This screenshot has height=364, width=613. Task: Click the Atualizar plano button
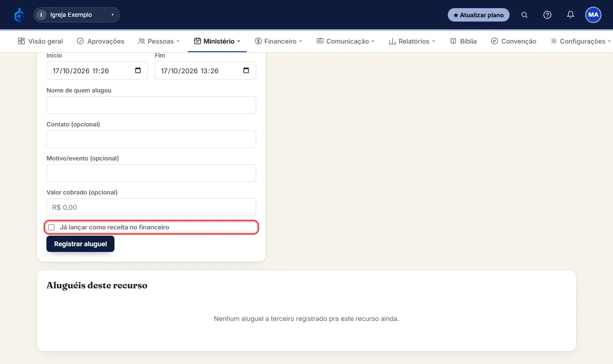[478, 15]
